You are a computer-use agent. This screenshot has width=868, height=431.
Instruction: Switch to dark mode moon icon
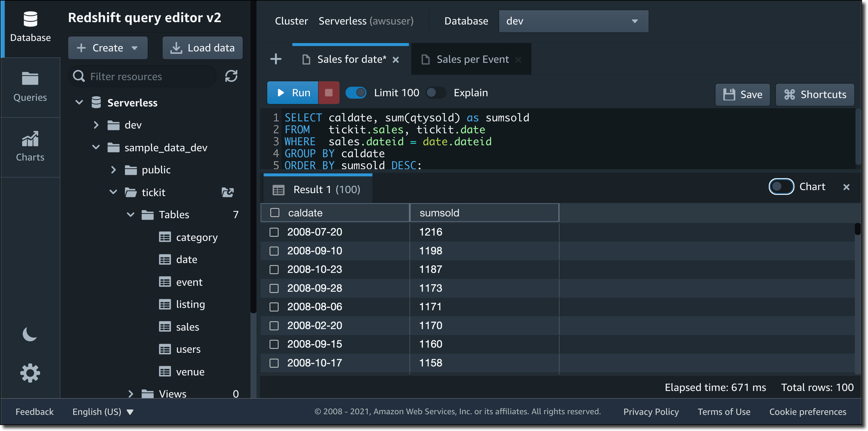[x=30, y=334]
